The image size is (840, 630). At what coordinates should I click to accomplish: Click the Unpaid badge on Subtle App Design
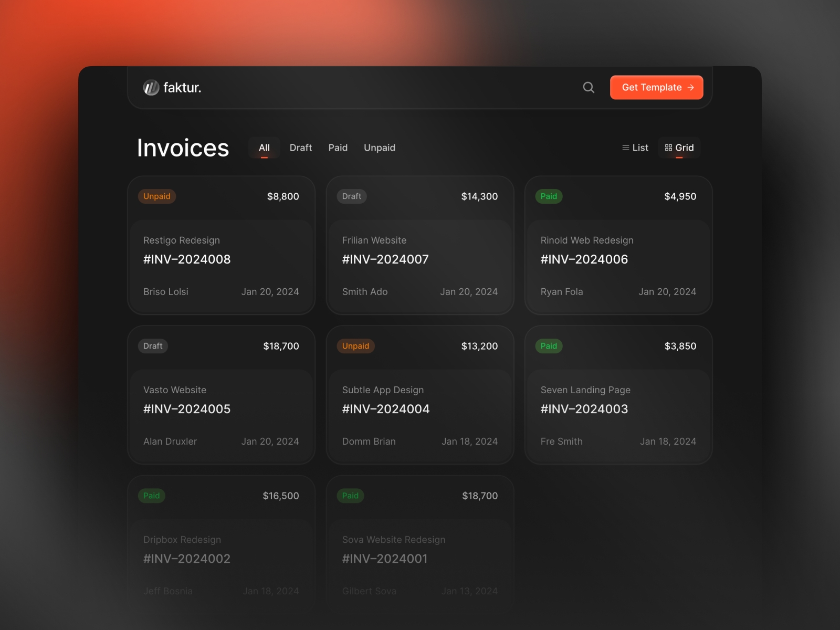[x=355, y=346]
